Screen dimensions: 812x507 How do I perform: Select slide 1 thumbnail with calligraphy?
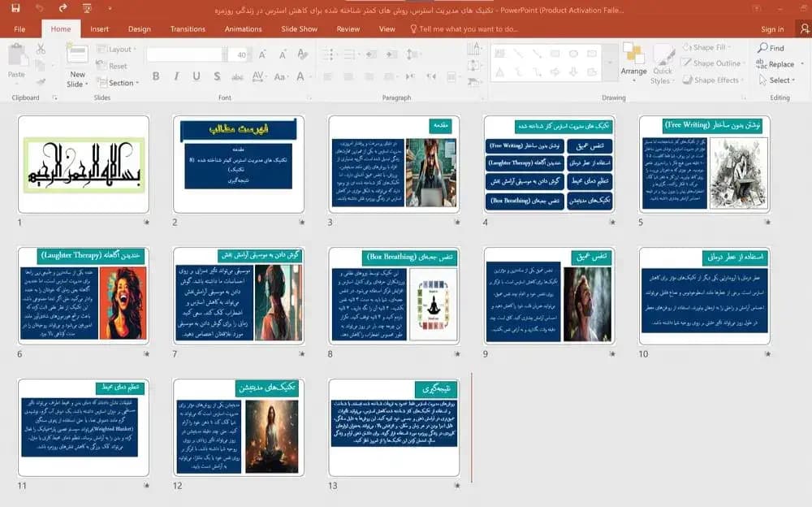pyautogui.click(x=84, y=164)
